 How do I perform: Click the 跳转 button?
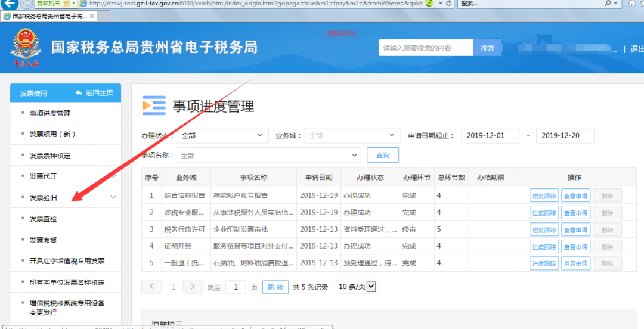pos(275,287)
